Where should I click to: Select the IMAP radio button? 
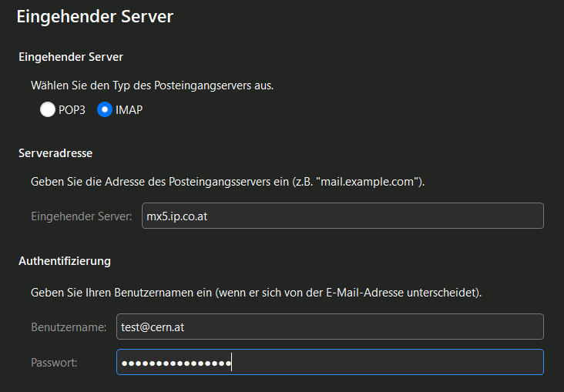pyautogui.click(x=105, y=110)
